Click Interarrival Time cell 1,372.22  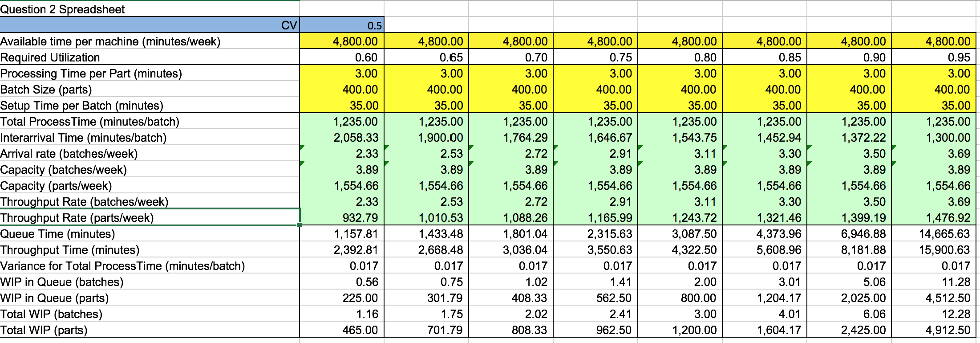(x=849, y=137)
